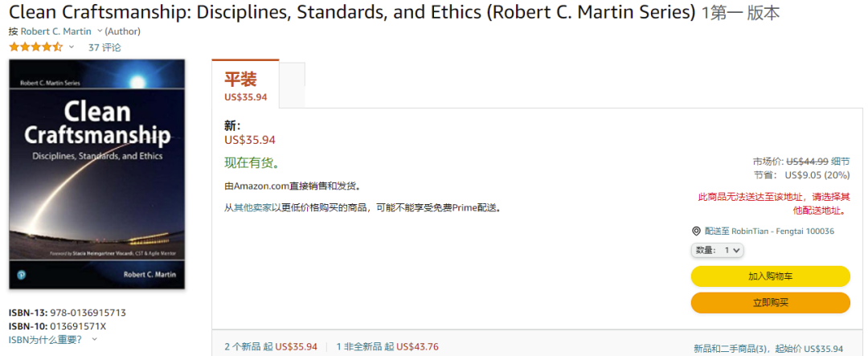868x356 pixels.
Task: Open the 数量 quantity dropdown
Action: tap(718, 250)
